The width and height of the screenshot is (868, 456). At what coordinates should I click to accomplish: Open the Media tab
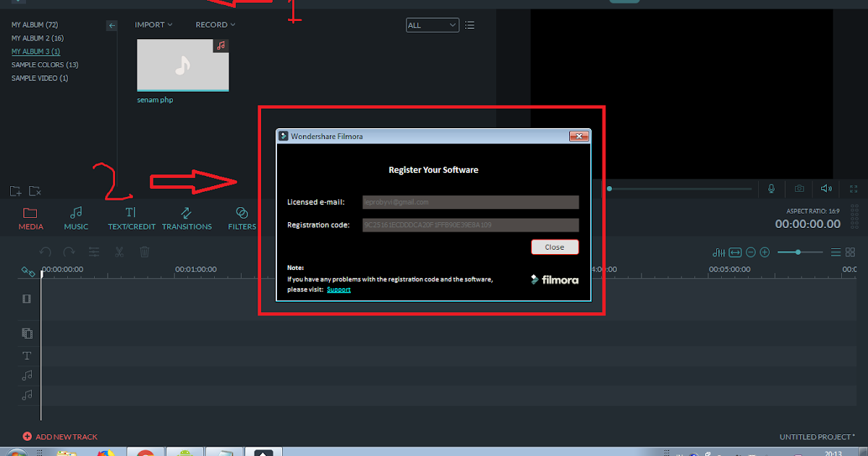pos(30,219)
